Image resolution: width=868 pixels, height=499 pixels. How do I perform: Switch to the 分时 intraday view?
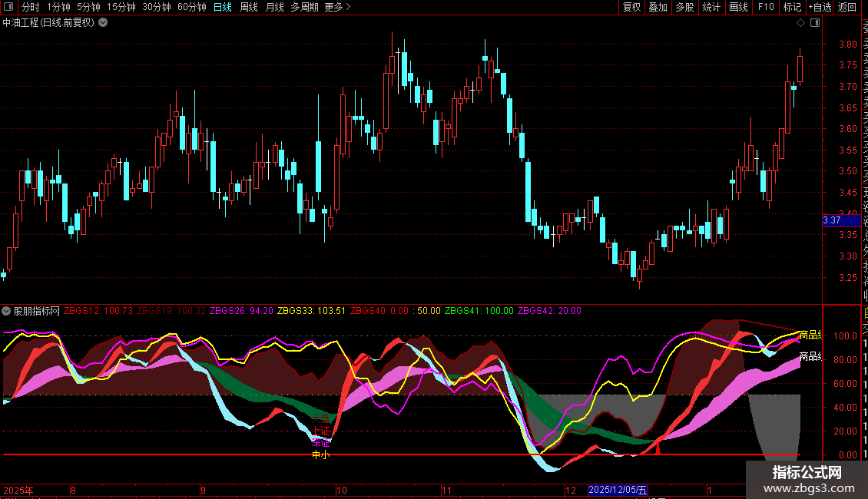point(31,7)
